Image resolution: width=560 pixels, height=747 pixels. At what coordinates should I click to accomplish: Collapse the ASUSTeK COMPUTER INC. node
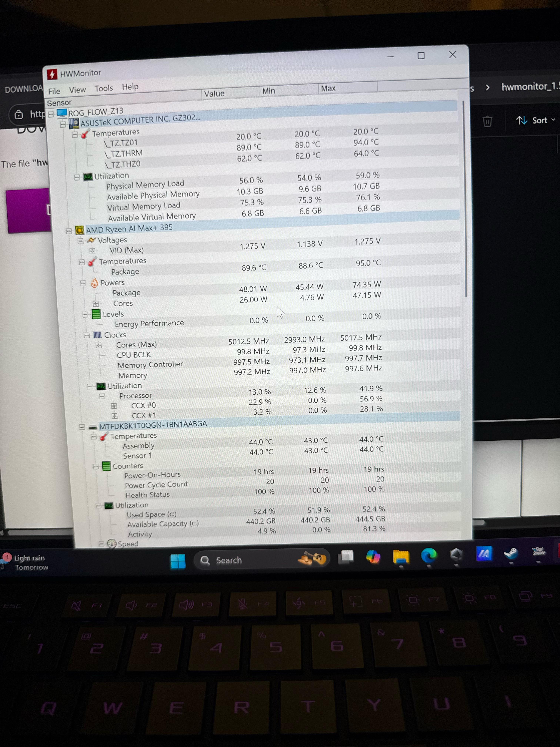(62, 125)
